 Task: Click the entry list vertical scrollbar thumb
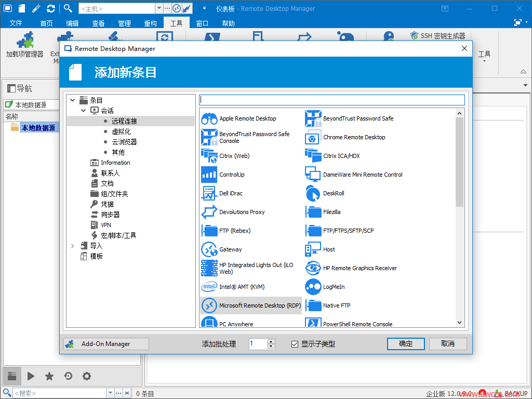click(459, 162)
